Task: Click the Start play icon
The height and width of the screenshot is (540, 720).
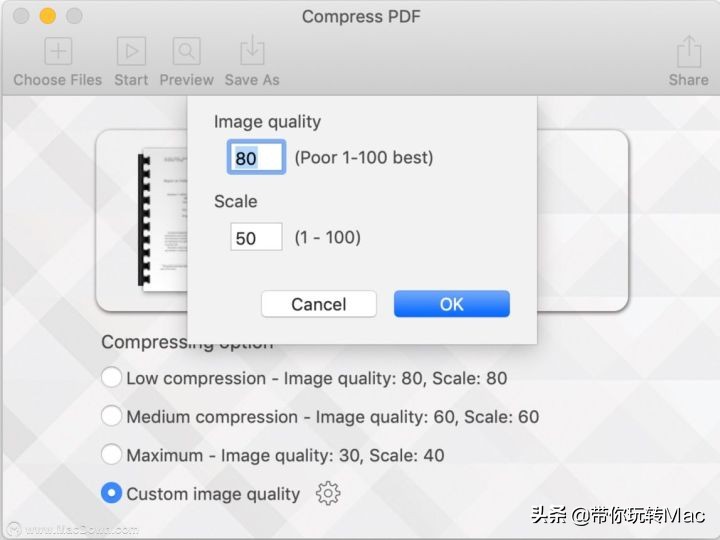Action: pos(131,51)
